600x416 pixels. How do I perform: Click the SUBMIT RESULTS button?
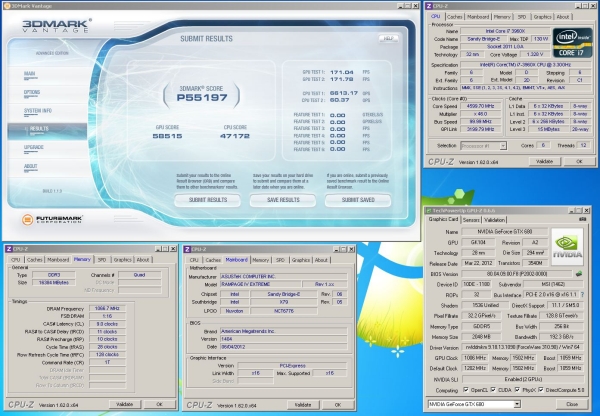(208, 200)
